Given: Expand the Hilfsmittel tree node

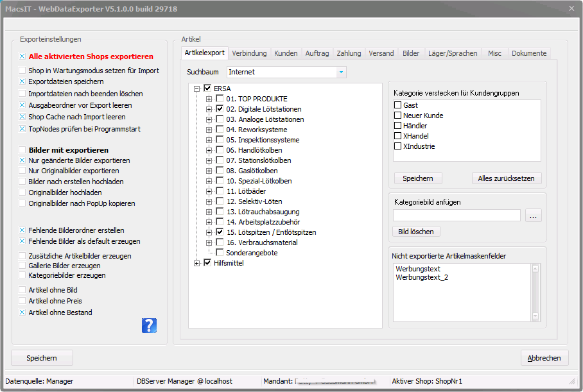Looking at the screenshot, I should pyautogui.click(x=198, y=263).
